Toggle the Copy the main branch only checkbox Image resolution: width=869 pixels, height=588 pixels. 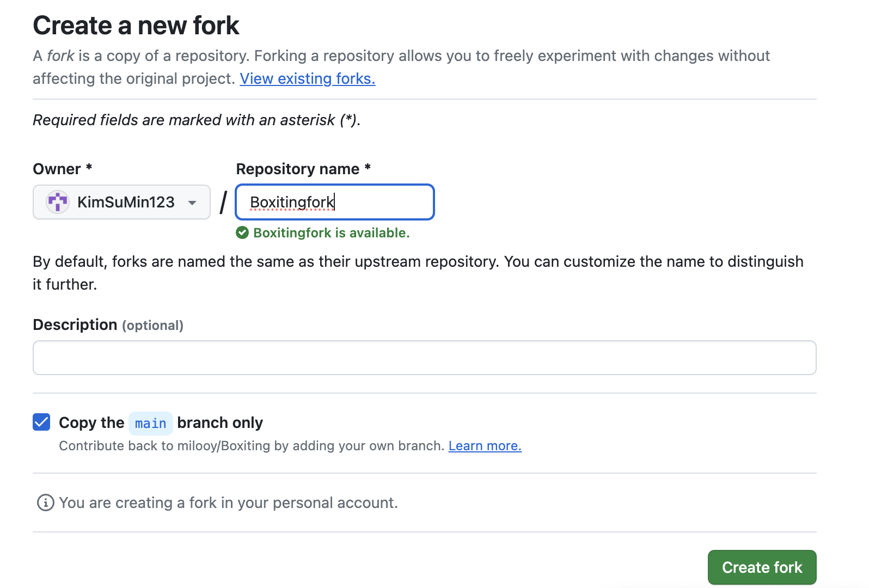click(41, 422)
